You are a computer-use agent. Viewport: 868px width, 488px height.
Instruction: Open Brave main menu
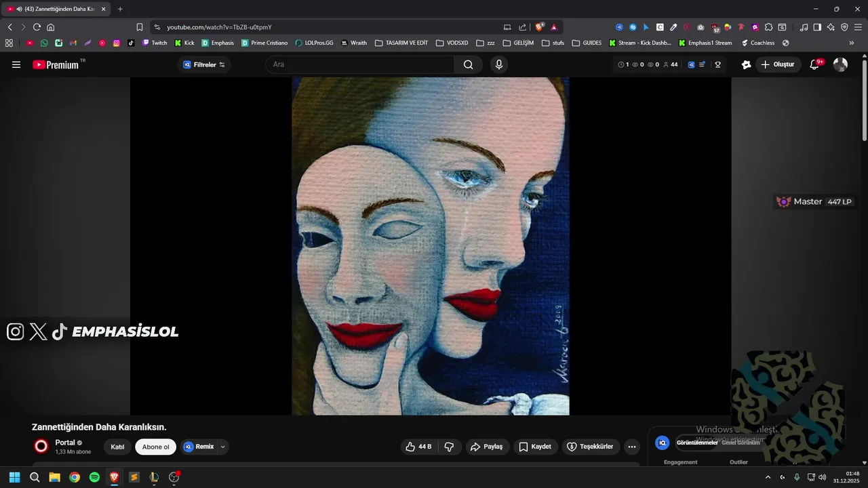(x=858, y=27)
